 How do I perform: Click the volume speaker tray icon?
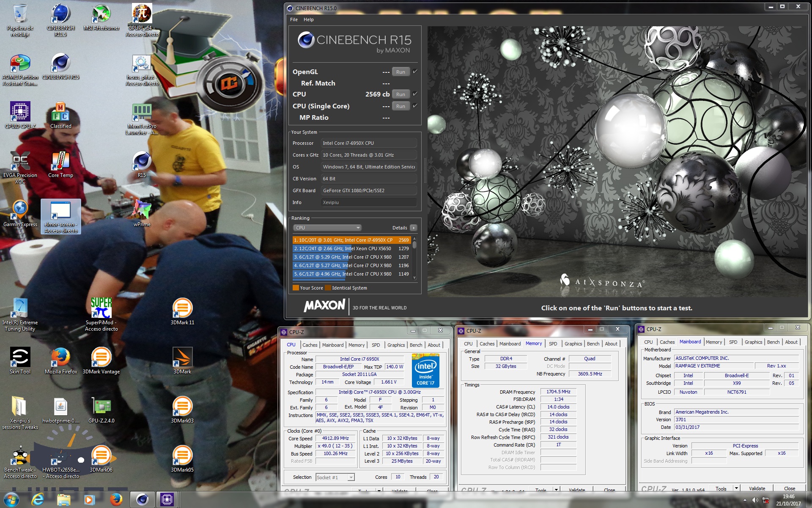(x=755, y=500)
